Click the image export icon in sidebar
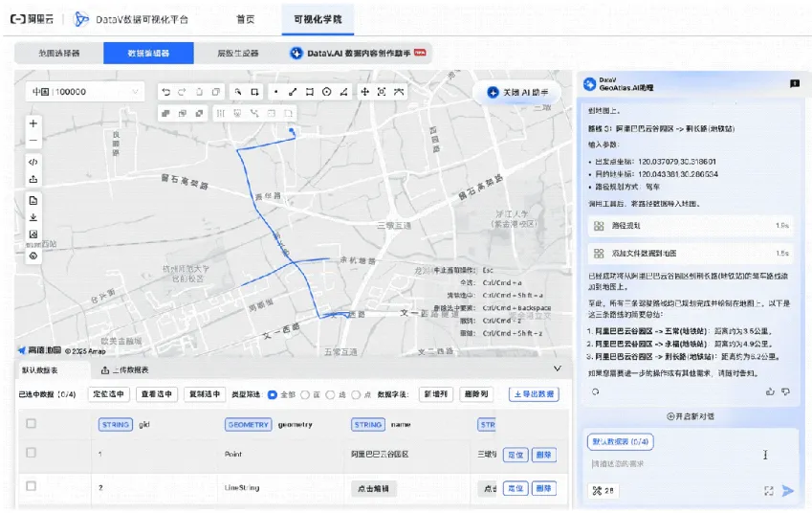 point(33,234)
